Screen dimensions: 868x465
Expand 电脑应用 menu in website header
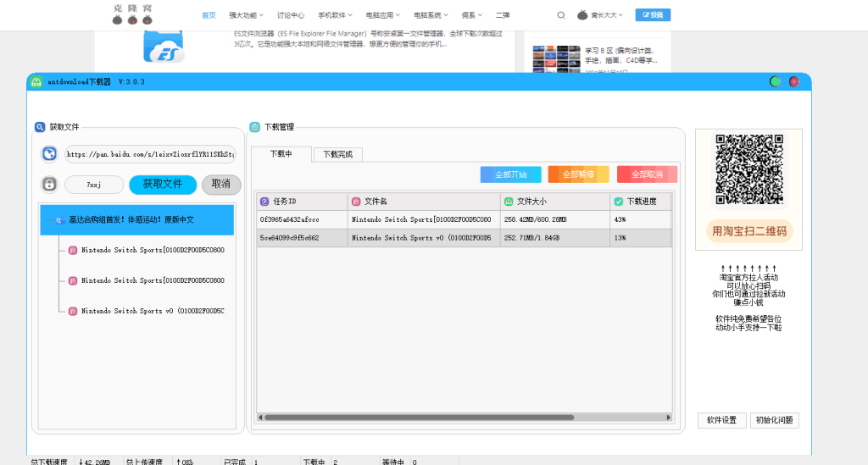tap(383, 15)
